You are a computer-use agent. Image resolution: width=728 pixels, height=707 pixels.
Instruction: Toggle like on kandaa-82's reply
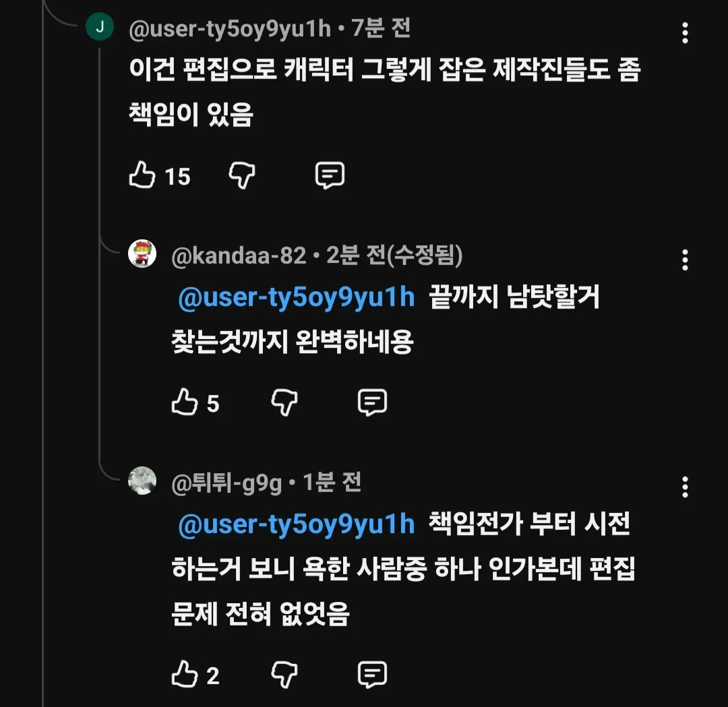point(184,402)
